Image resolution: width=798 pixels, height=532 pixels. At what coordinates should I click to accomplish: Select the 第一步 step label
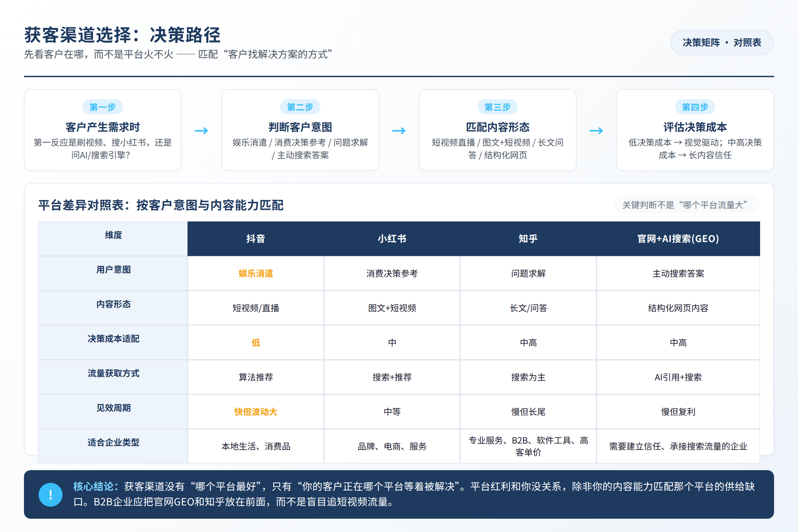pos(102,107)
